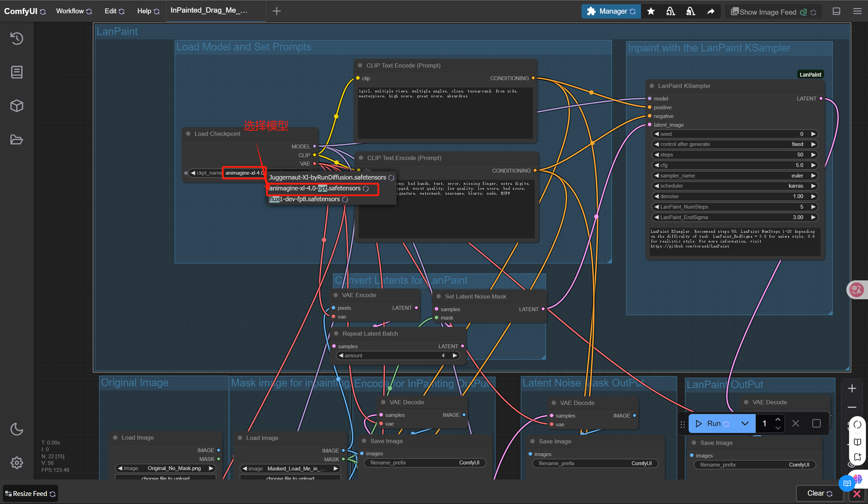Open the workflows folder sidebar icon
The image size is (868, 504).
[x=16, y=140]
